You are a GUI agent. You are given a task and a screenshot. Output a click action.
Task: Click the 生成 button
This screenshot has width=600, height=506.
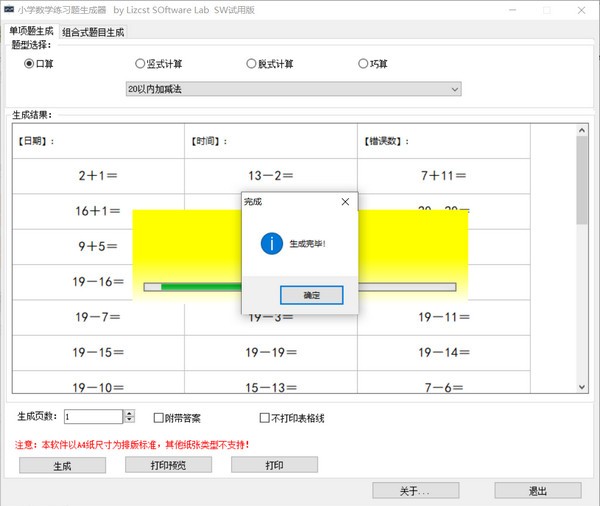coord(62,465)
